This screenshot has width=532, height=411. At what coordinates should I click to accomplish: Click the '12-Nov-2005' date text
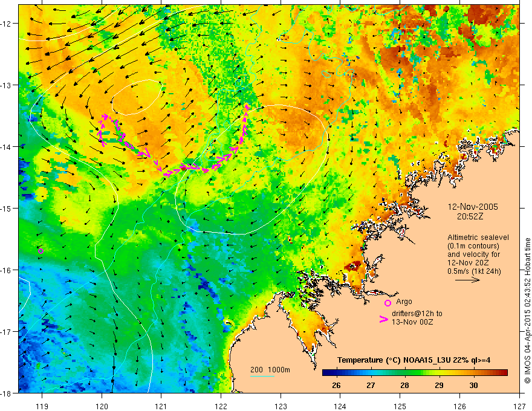point(473,207)
